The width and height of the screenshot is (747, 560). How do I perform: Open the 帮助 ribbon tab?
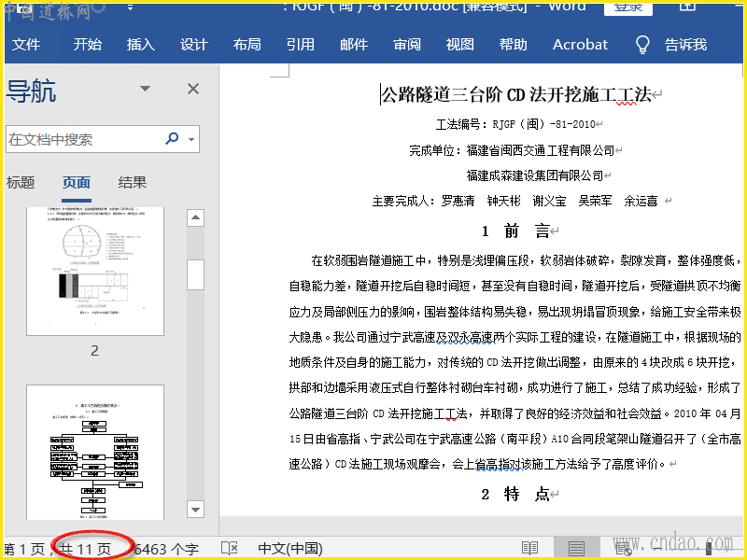point(513,45)
